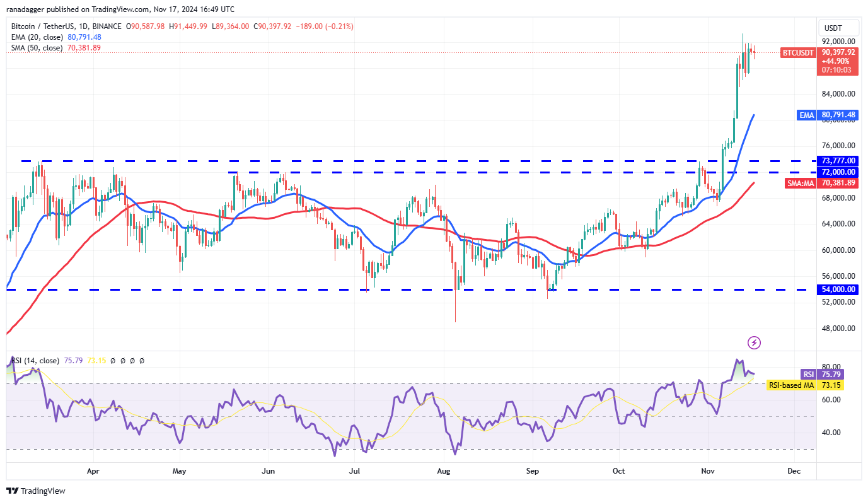Click the RSI axis label 80.00
The height and width of the screenshot is (502, 868).
[x=831, y=366]
